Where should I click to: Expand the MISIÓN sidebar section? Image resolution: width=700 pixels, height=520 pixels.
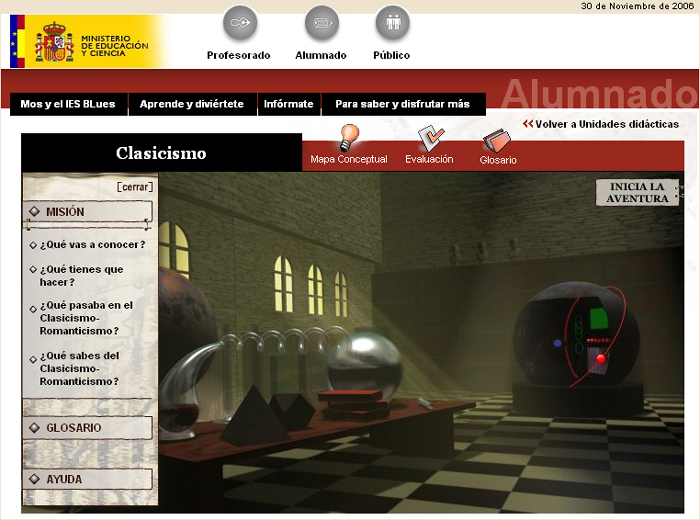[90, 212]
